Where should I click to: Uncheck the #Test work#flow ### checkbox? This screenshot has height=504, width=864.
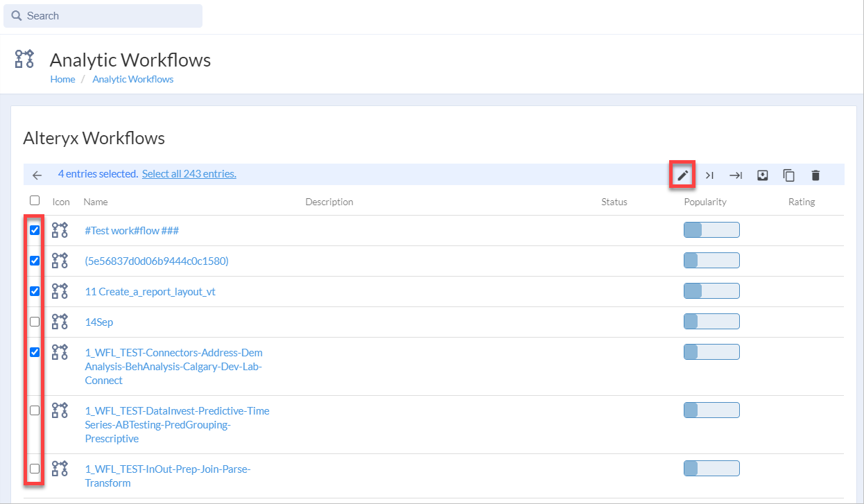[x=35, y=230]
